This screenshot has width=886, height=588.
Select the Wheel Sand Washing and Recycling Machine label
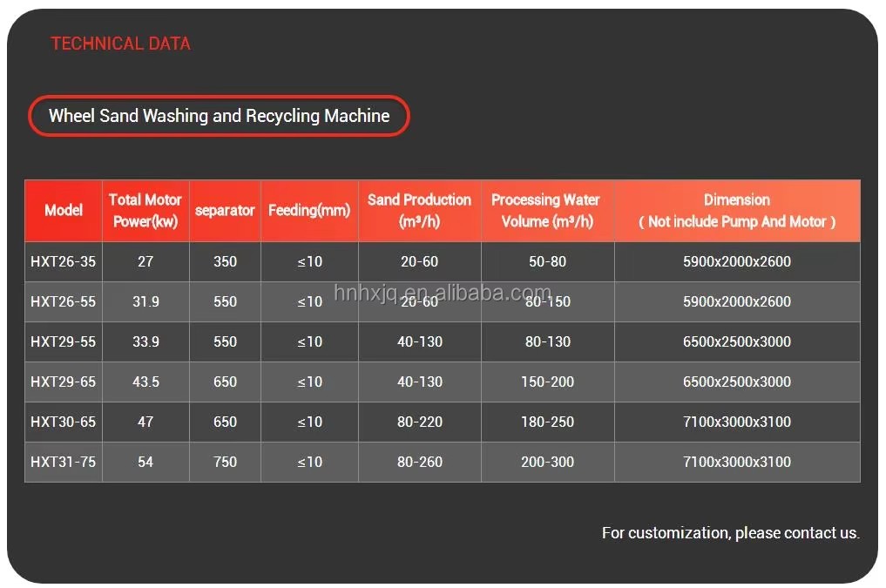tap(219, 116)
